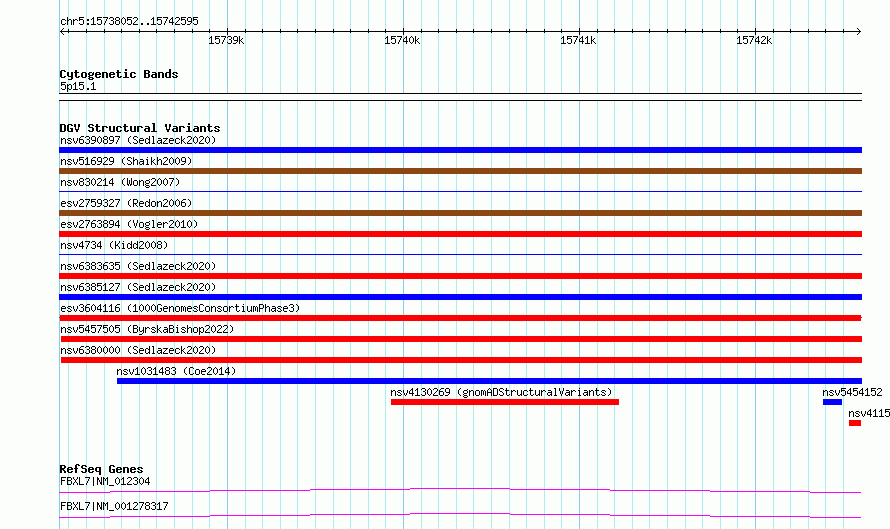The width and height of the screenshot is (890, 529).
Task: Click the red bar under nsv6380000
Action: click(461, 360)
